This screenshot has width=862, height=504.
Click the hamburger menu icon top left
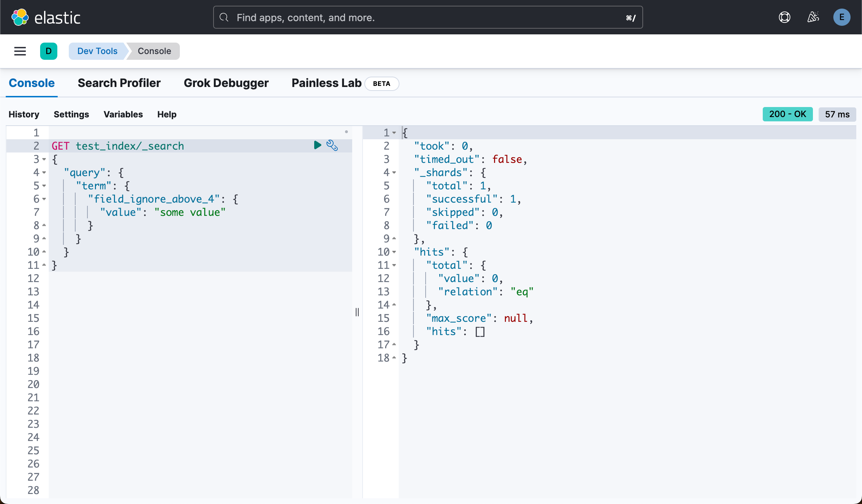tap(19, 51)
